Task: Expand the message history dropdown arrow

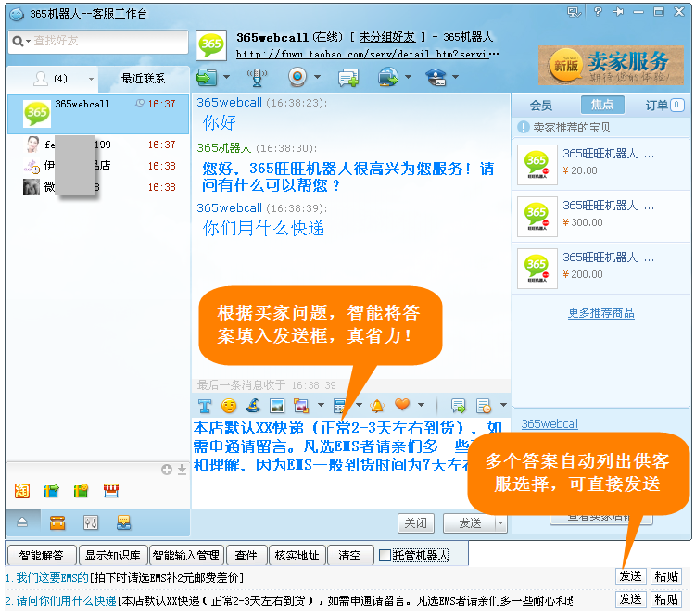Action: pos(503,405)
